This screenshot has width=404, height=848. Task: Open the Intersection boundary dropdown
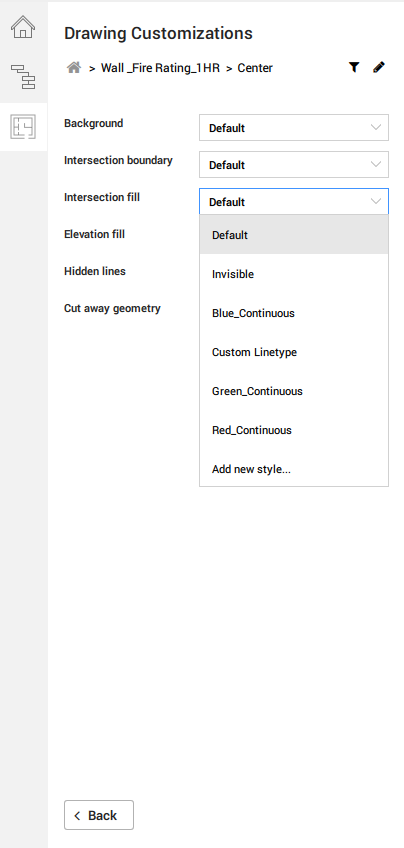294,164
